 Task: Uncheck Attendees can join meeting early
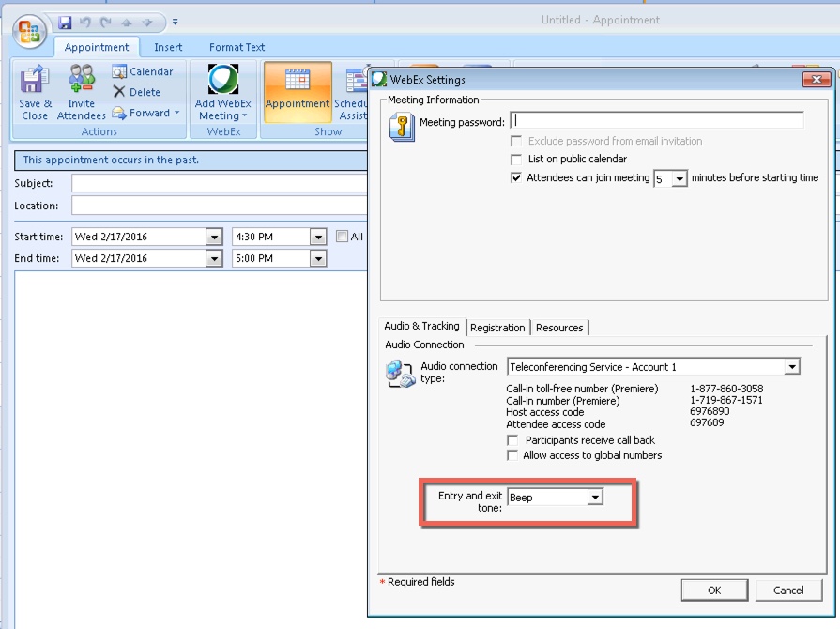coord(516,177)
